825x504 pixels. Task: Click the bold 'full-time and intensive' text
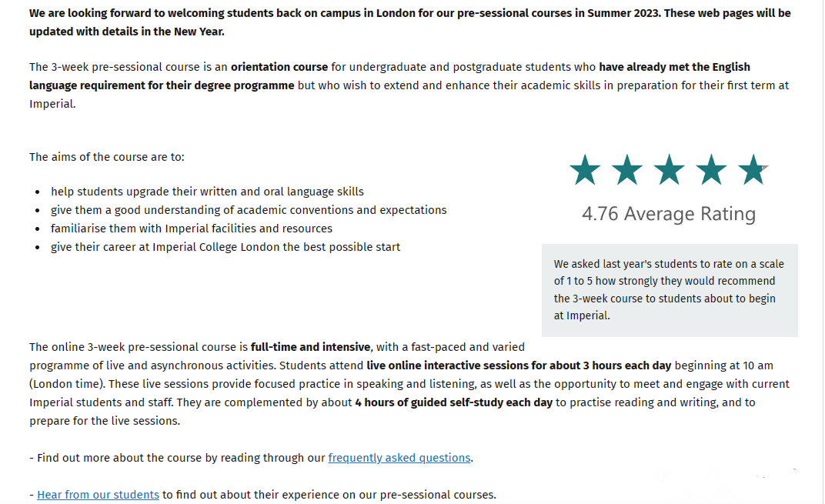[x=310, y=347]
